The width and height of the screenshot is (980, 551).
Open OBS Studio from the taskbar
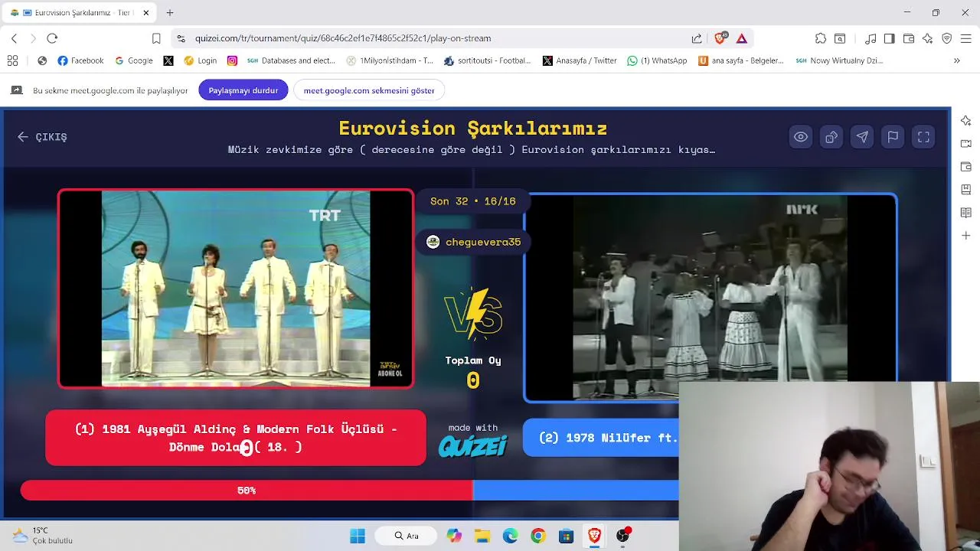pyautogui.click(x=622, y=536)
